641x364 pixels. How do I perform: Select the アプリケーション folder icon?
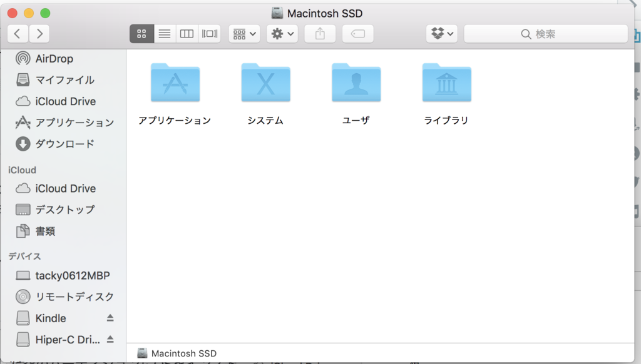pyautogui.click(x=175, y=83)
